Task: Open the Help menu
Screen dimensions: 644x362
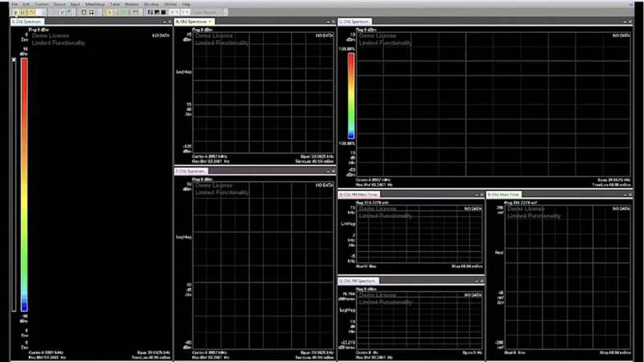Action: tap(186, 4)
